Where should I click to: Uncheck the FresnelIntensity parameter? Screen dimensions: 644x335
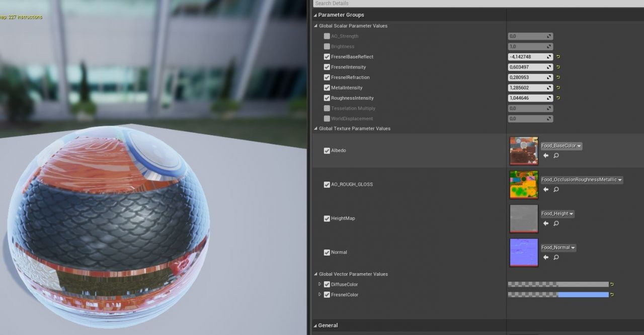click(327, 67)
